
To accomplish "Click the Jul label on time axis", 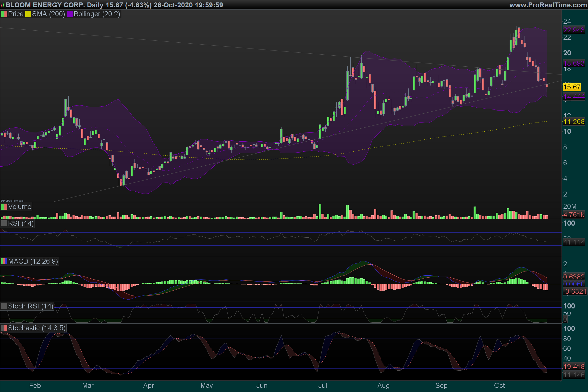I will coord(322,385).
